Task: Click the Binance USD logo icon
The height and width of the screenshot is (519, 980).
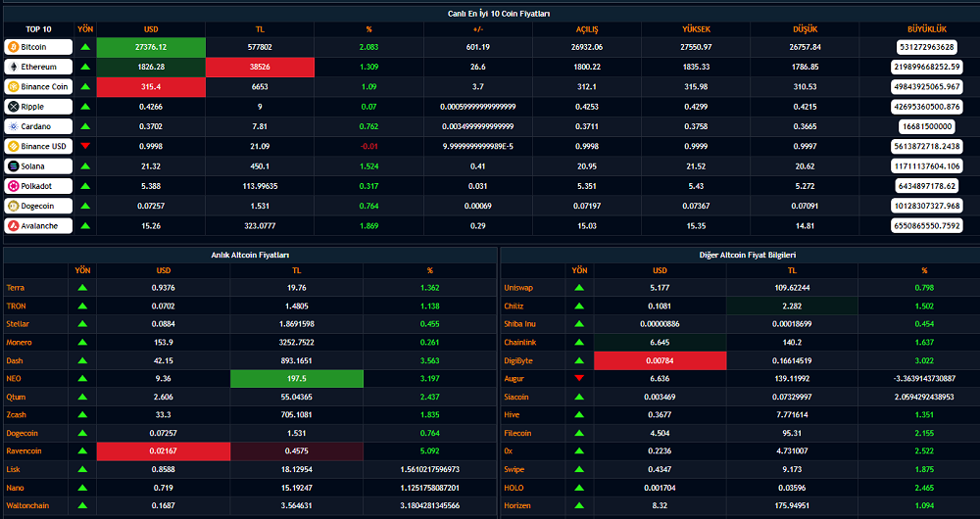Action: pyautogui.click(x=13, y=146)
